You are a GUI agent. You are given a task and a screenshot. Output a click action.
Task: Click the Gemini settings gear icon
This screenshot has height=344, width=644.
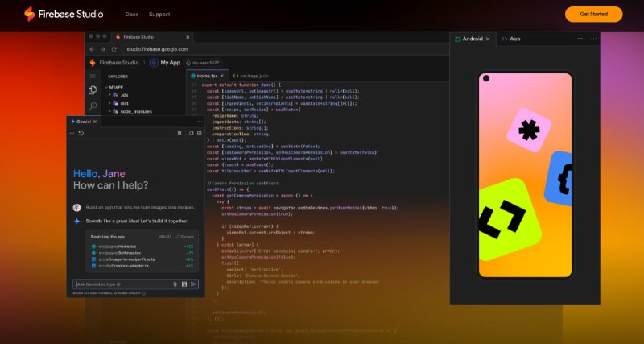200,133
